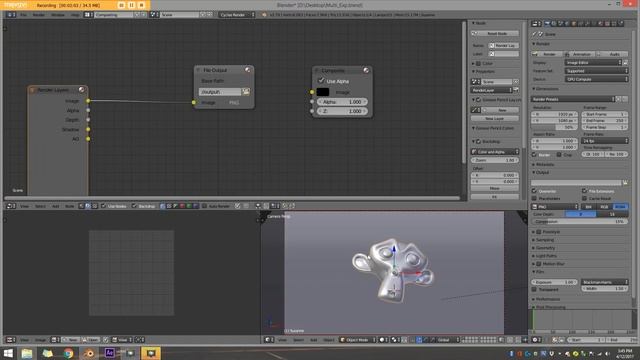Click the 3D viewport editor type icon
The width and height of the screenshot is (640, 360).
[268, 340]
